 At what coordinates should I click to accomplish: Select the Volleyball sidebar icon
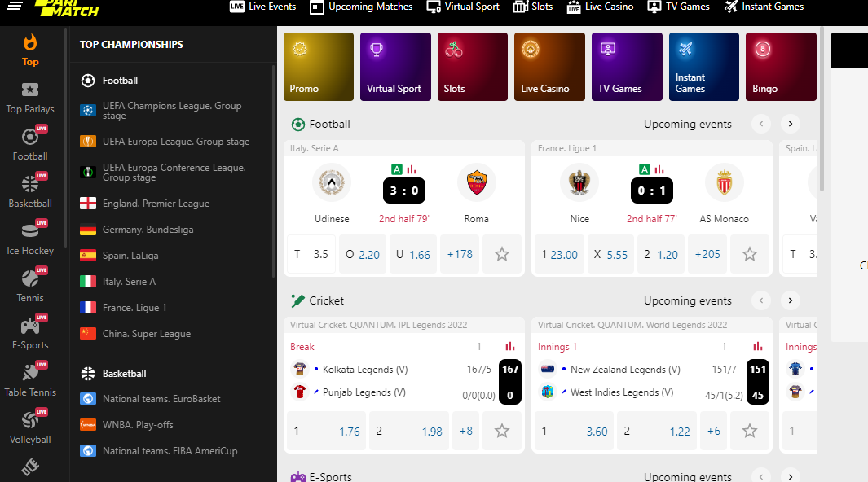(x=30, y=420)
